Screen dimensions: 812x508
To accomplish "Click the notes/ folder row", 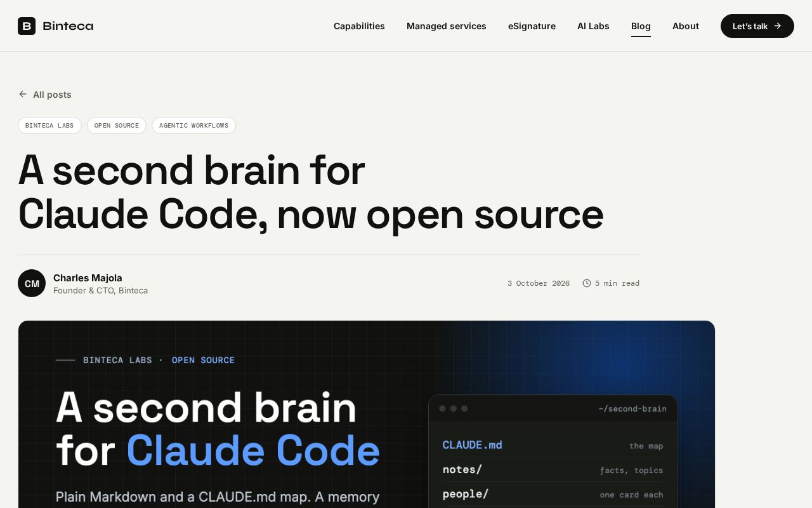I will (x=553, y=470).
